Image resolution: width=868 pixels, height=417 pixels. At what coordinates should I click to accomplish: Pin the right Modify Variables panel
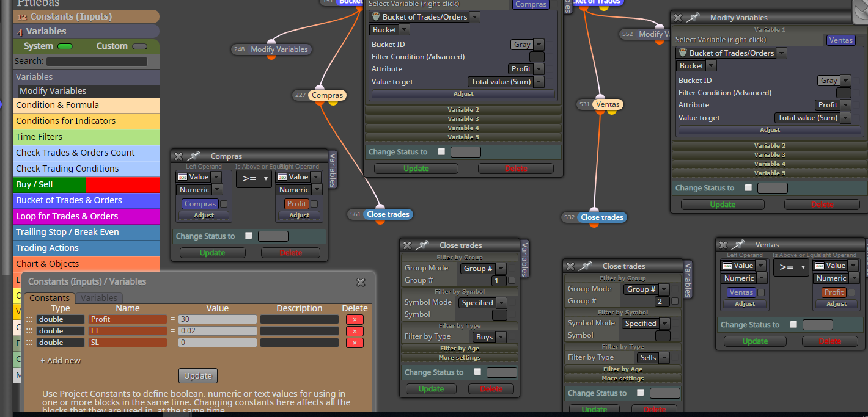(x=693, y=18)
